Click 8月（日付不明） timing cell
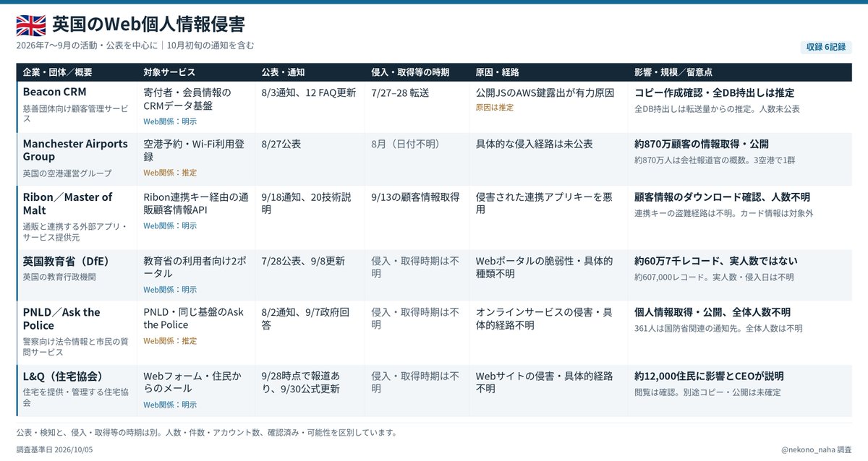This screenshot has height=461, width=868. [405, 144]
